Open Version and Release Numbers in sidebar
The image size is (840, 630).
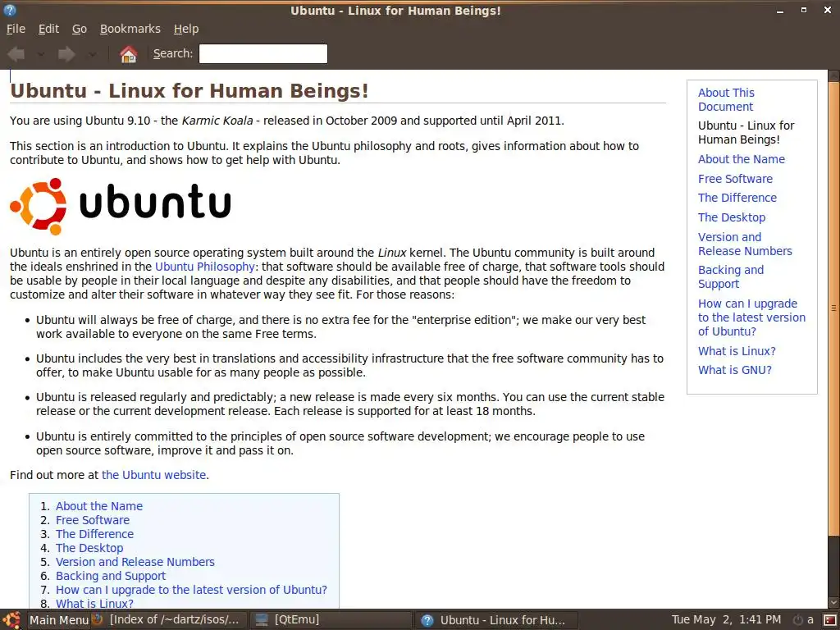point(745,244)
